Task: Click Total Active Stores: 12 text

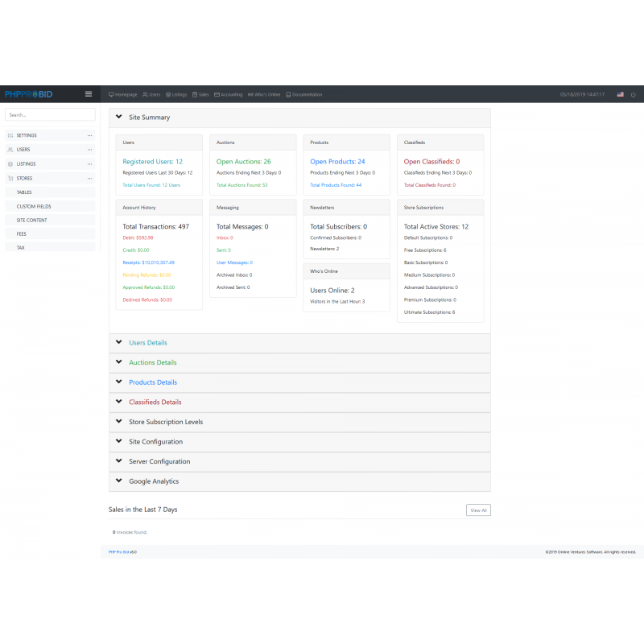Action: (x=436, y=226)
